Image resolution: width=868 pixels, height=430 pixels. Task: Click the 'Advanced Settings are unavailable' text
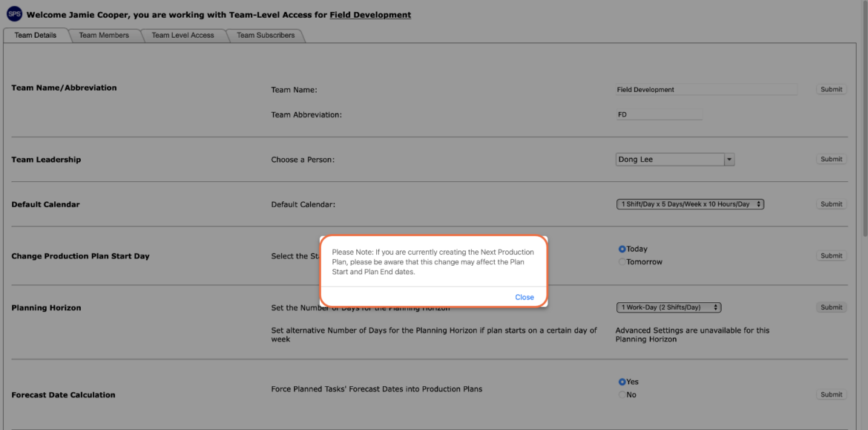tap(692, 335)
